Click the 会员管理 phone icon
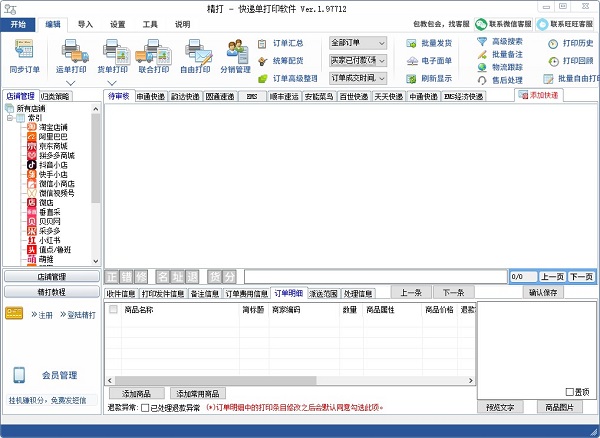Screen dimensions: 600x438 pyautogui.click(x=19, y=375)
